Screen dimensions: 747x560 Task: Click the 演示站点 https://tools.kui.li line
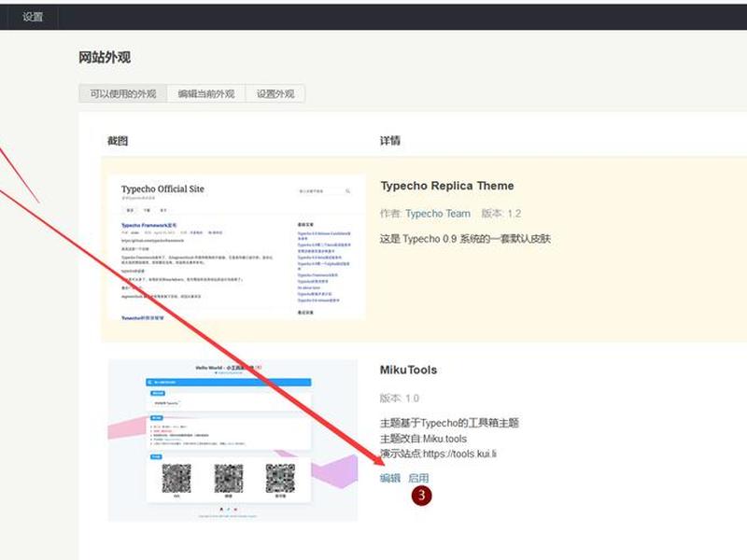[438, 454]
